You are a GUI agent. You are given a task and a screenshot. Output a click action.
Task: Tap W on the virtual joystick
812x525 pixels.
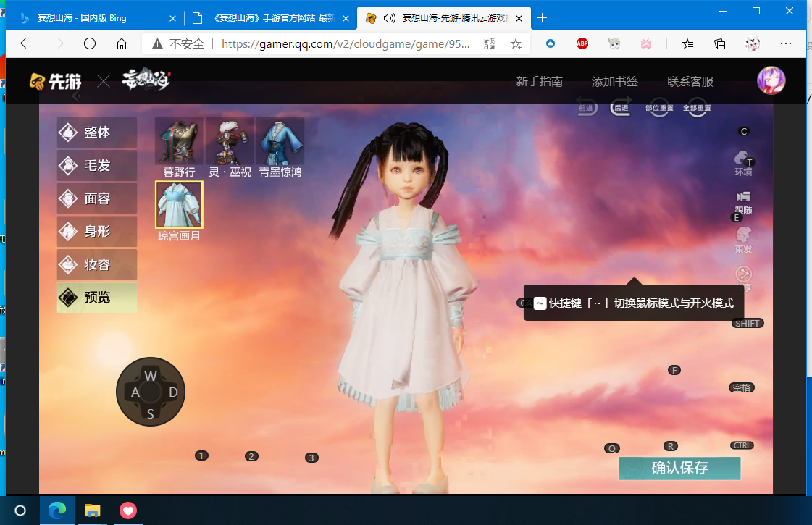[151, 376]
